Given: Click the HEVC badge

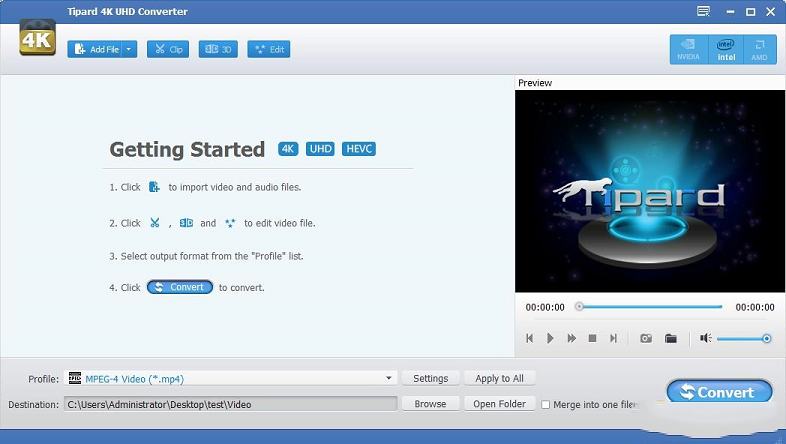Looking at the screenshot, I should point(359,149).
